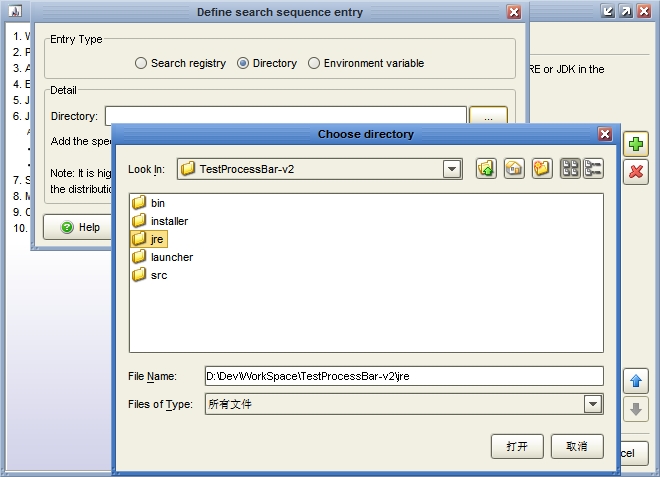Switch file chooser to Details view
This screenshot has height=477, width=660.
pyautogui.click(x=593, y=169)
